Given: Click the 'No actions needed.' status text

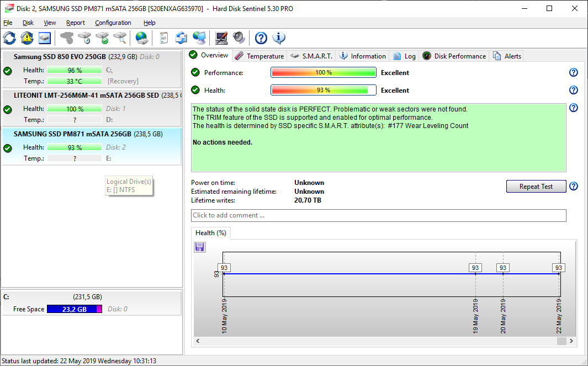Looking at the screenshot, I should point(223,142).
